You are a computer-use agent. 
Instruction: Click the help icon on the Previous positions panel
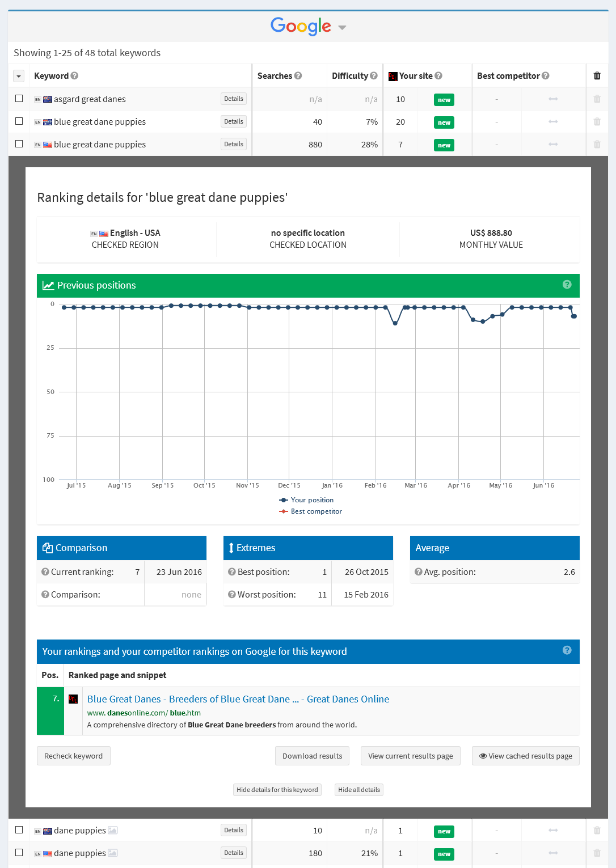coord(567,285)
